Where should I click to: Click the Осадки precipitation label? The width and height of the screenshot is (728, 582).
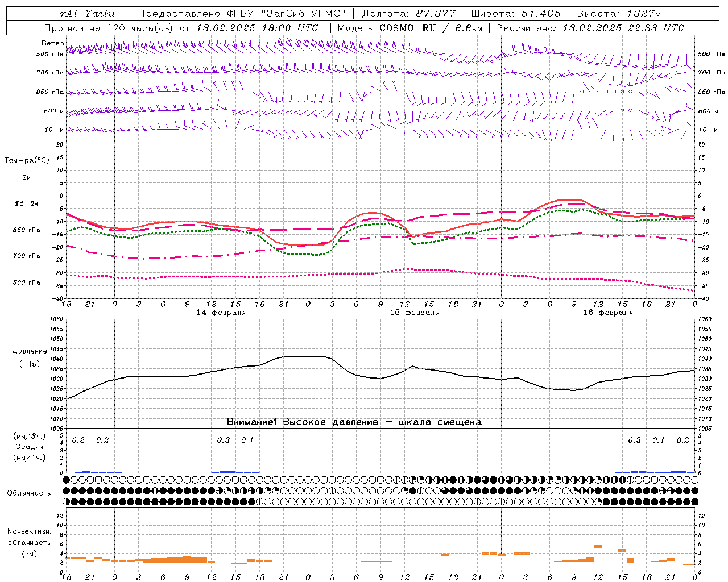(x=30, y=447)
